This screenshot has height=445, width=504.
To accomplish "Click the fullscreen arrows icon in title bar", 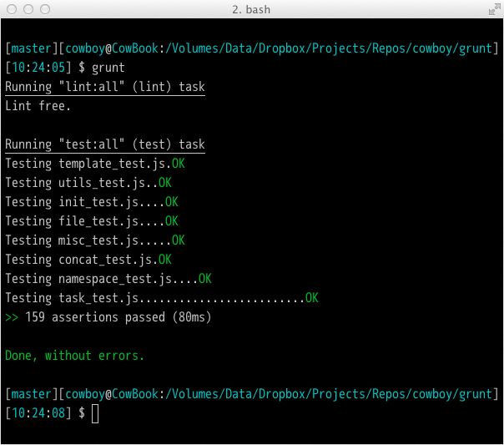I will pyautogui.click(x=494, y=9).
